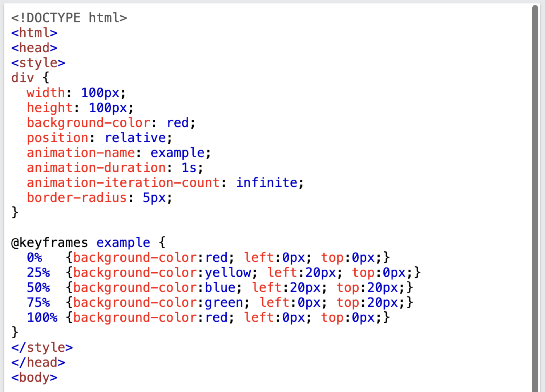Click the 100% keyframe selector
This screenshot has width=545, height=392.
[x=42, y=318]
